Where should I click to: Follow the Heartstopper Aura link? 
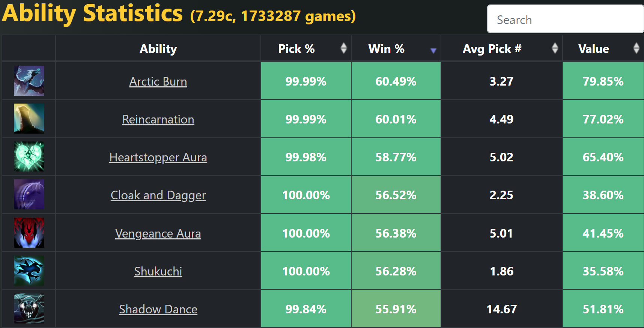pyautogui.click(x=158, y=157)
